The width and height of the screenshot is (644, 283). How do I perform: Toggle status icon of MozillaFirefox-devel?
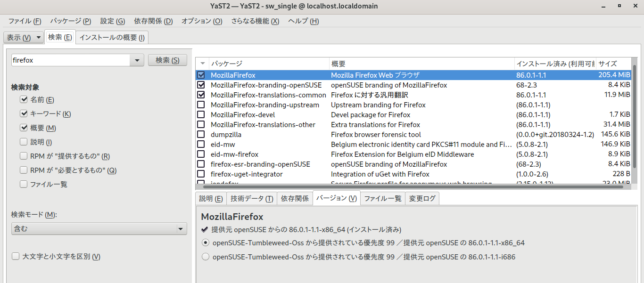pyautogui.click(x=201, y=115)
